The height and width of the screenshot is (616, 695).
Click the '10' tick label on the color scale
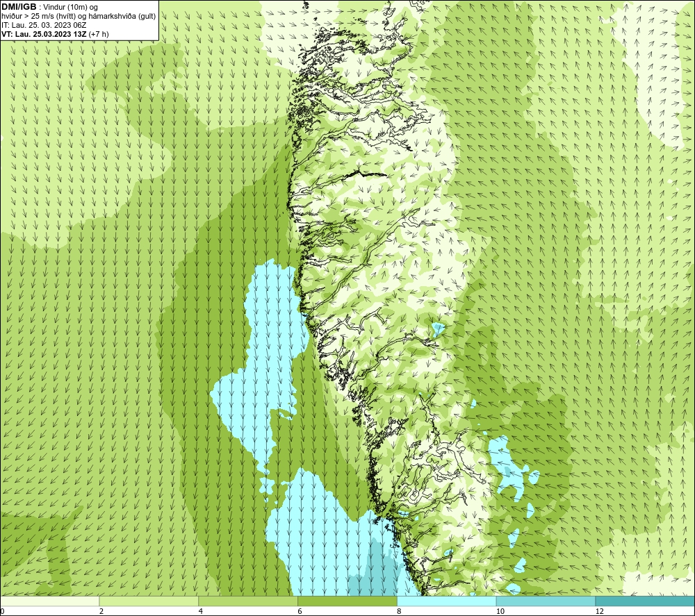point(500,612)
